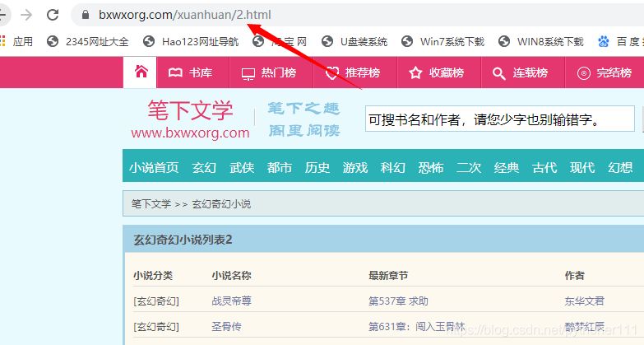Click 玄幻奇幻小说 in the breadcrumb
This screenshot has width=644, height=345.
pyautogui.click(x=221, y=204)
